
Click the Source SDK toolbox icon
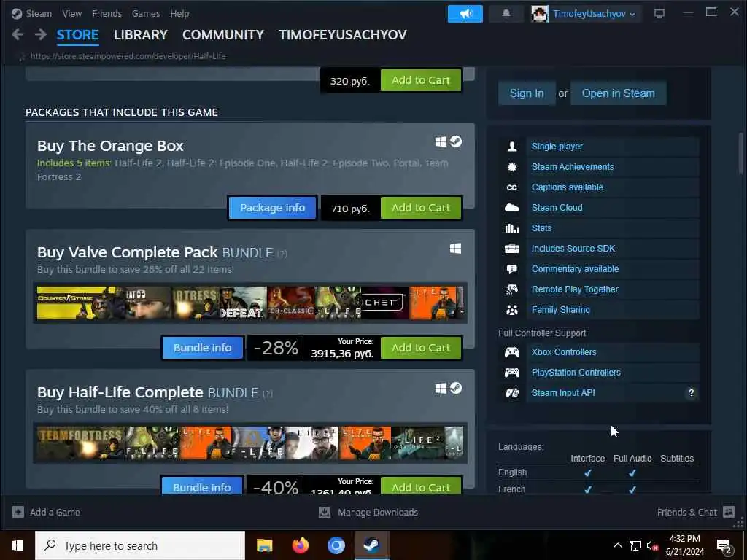(512, 249)
